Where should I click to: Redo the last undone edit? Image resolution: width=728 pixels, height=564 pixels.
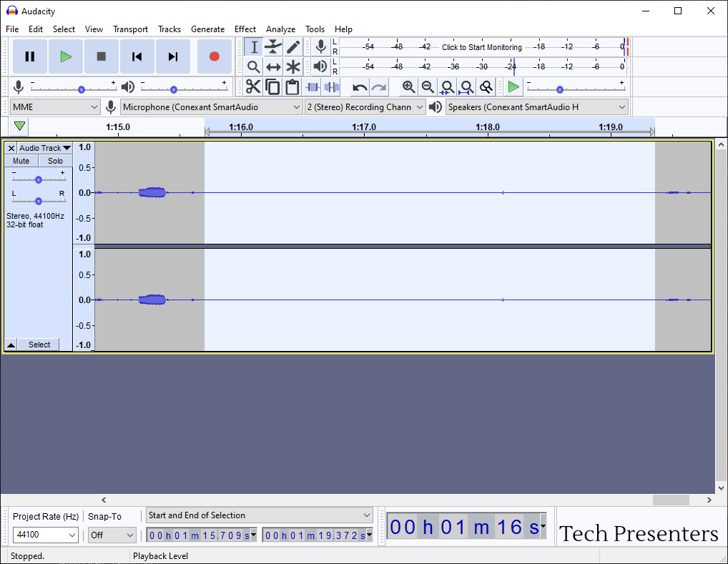click(x=379, y=86)
